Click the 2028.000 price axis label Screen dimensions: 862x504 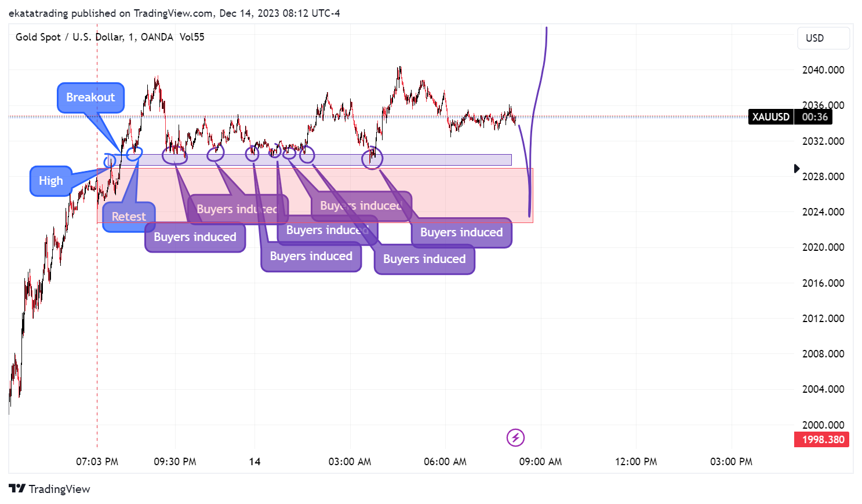pyautogui.click(x=823, y=177)
